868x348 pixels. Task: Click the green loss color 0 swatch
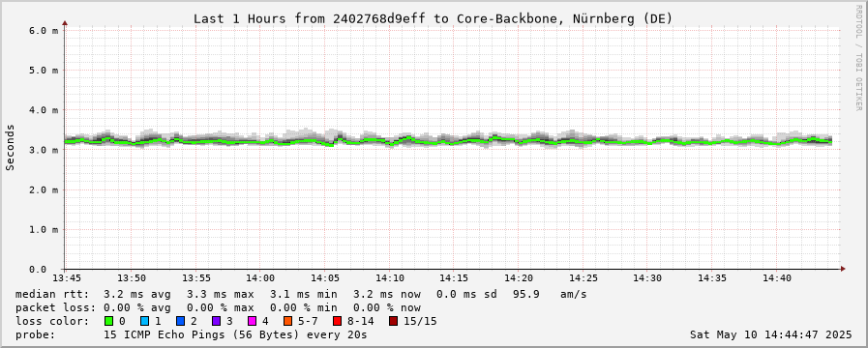pyautogui.click(x=108, y=321)
